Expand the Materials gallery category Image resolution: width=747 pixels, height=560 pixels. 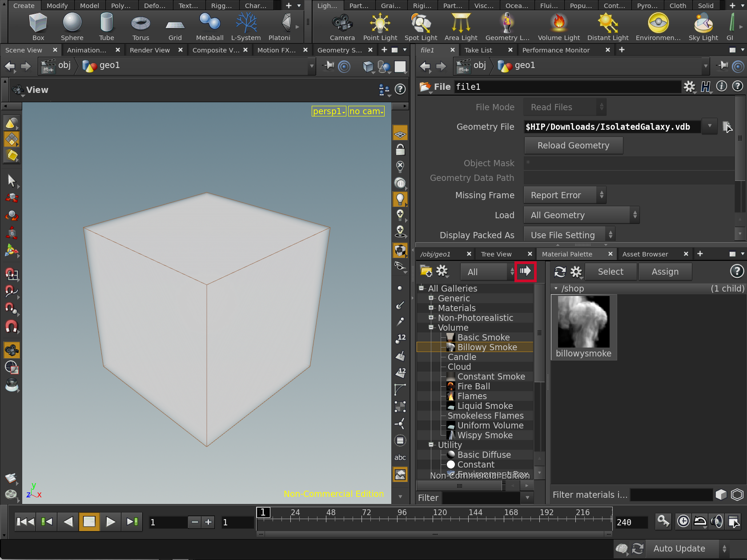click(431, 308)
